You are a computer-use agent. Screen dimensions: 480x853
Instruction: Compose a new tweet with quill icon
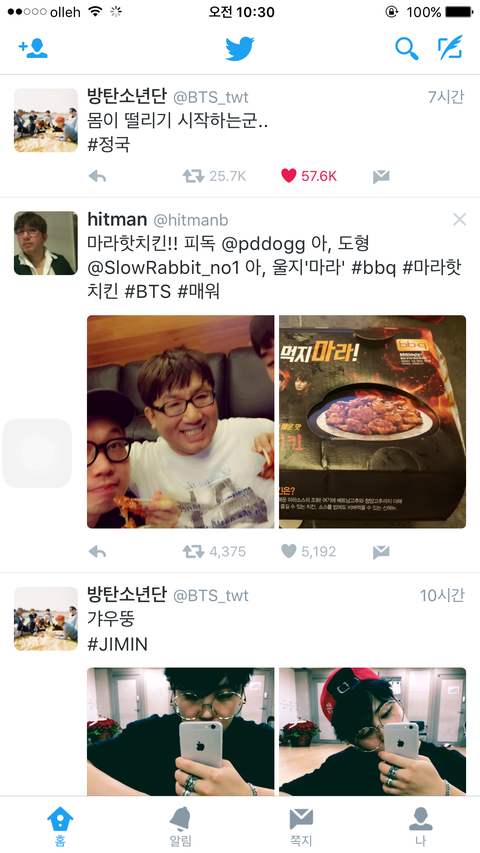point(450,48)
